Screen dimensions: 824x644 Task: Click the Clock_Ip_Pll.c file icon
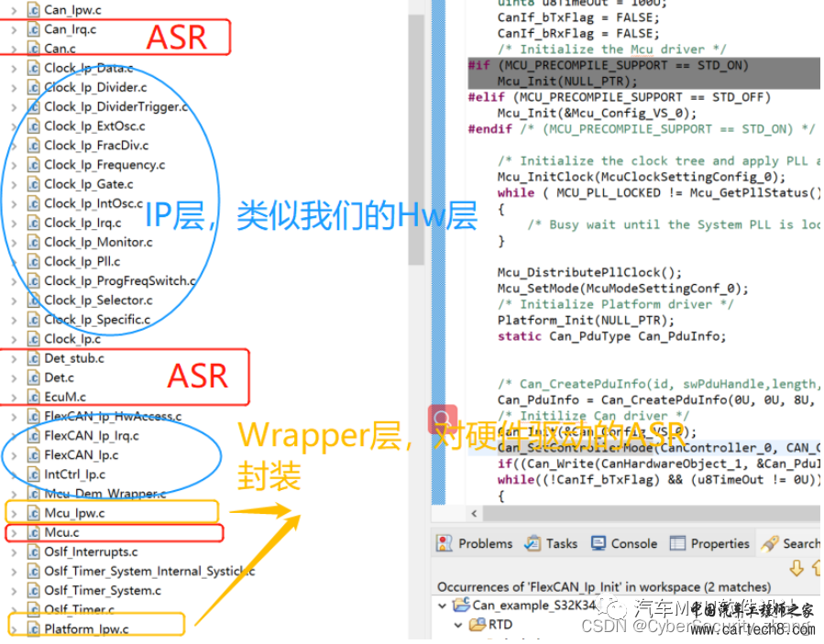point(34,262)
